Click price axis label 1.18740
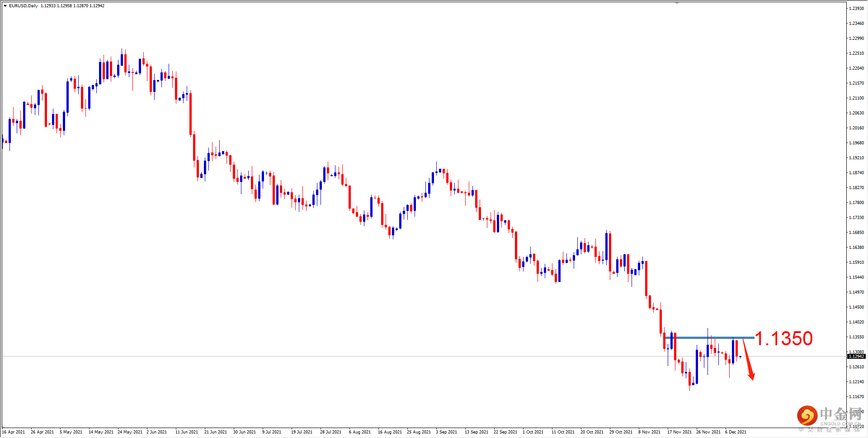Image resolution: width=868 pixels, height=438 pixels. (856, 173)
